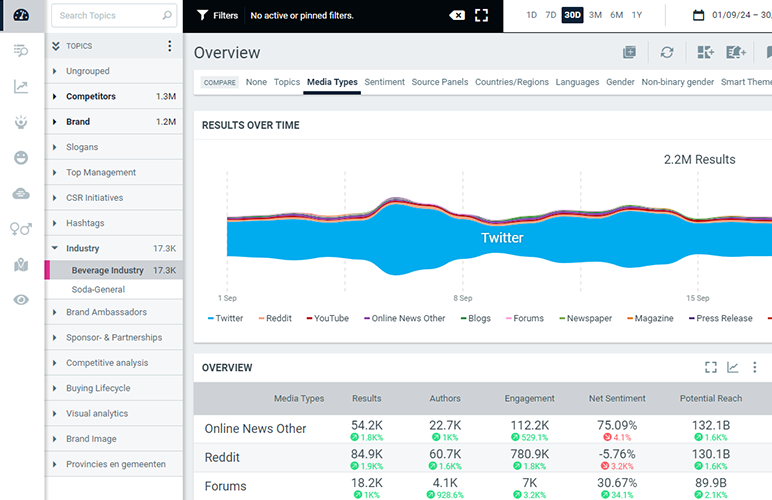Open the three-dot menu beside Topics header
772x500 pixels.
tap(169, 46)
